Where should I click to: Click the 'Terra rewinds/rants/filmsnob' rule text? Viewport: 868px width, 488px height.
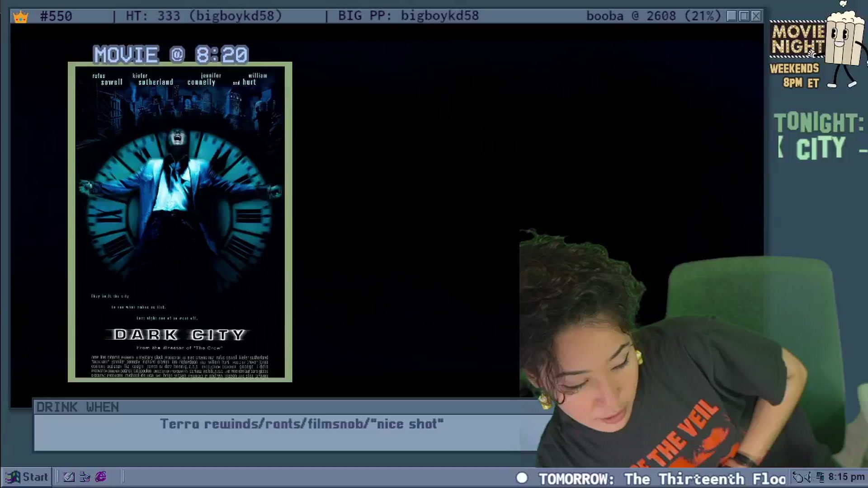pyautogui.click(x=302, y=424)
